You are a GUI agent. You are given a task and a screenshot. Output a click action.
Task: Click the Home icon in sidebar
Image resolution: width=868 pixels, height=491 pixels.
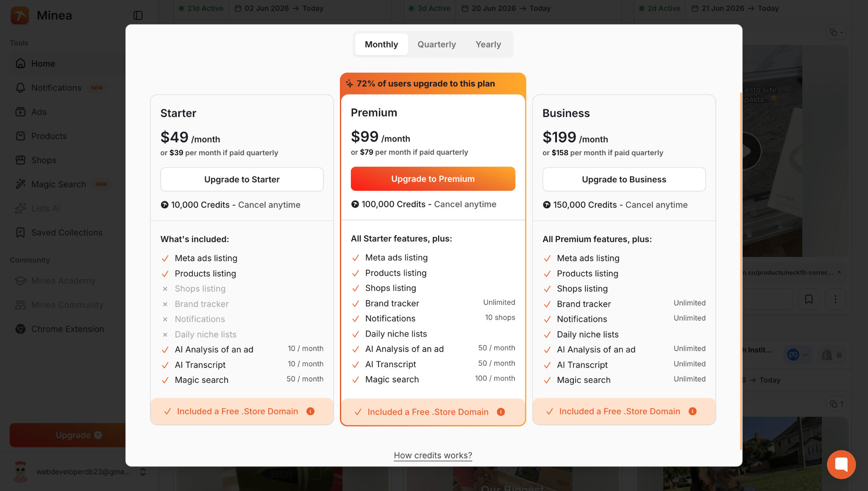[x=20, y=64]
